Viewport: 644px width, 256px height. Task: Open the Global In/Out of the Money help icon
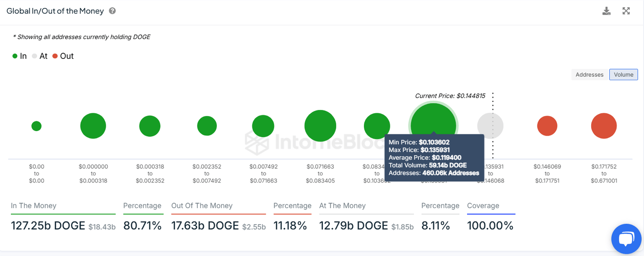coord(112,11)
